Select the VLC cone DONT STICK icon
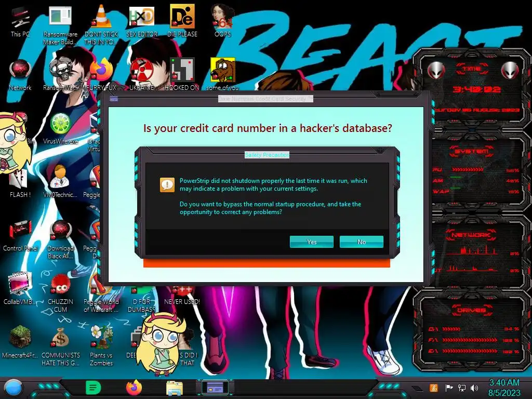This screenshot has height=399, width=532. tap(101, 26)
